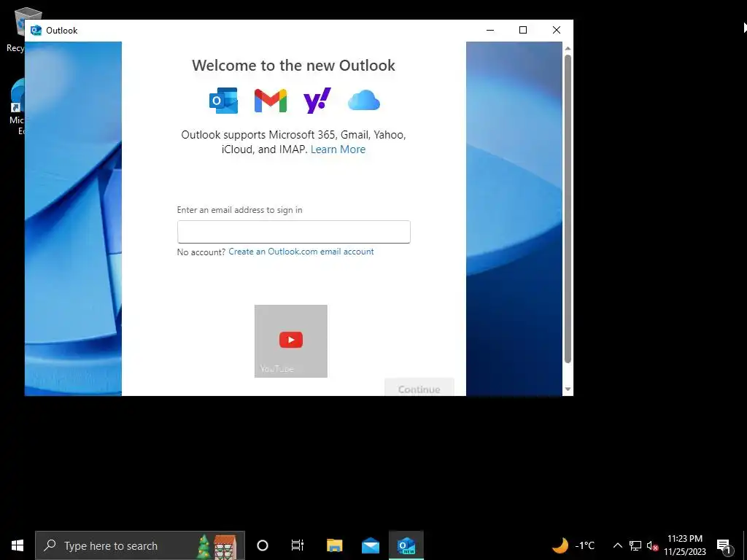
Task: Select the Microsoft Edge desktop shortcut
Action: 17,107
